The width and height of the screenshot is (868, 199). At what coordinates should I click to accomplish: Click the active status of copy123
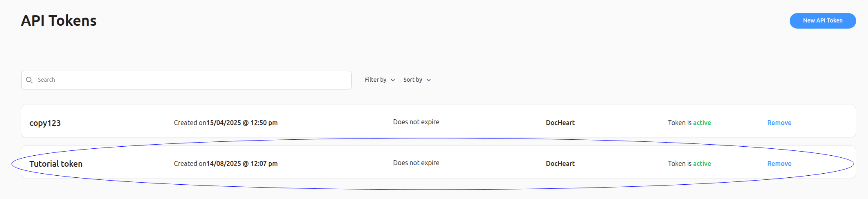click(x=702, y=123)
